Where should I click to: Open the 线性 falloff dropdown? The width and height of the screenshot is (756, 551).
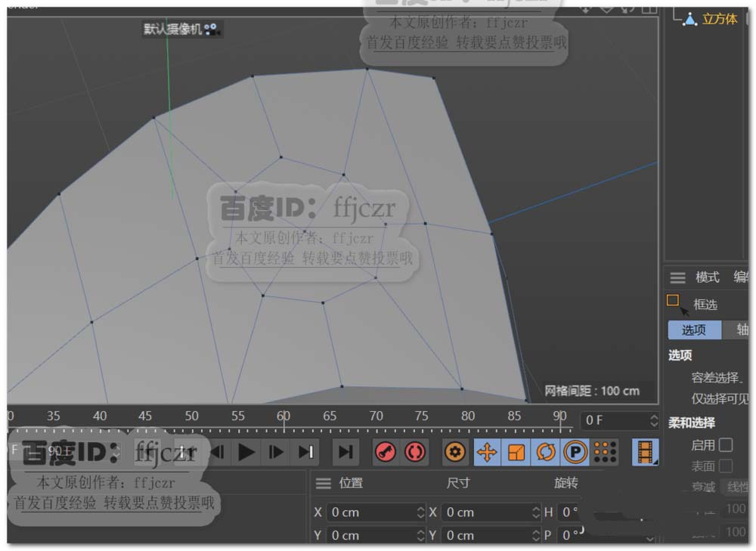pyautogui.click(x=736, y=487)
